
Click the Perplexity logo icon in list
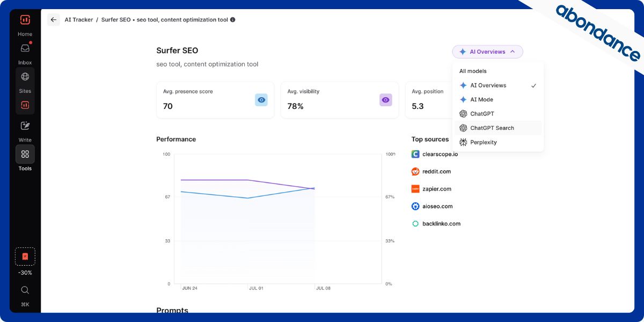pos(463,142)
